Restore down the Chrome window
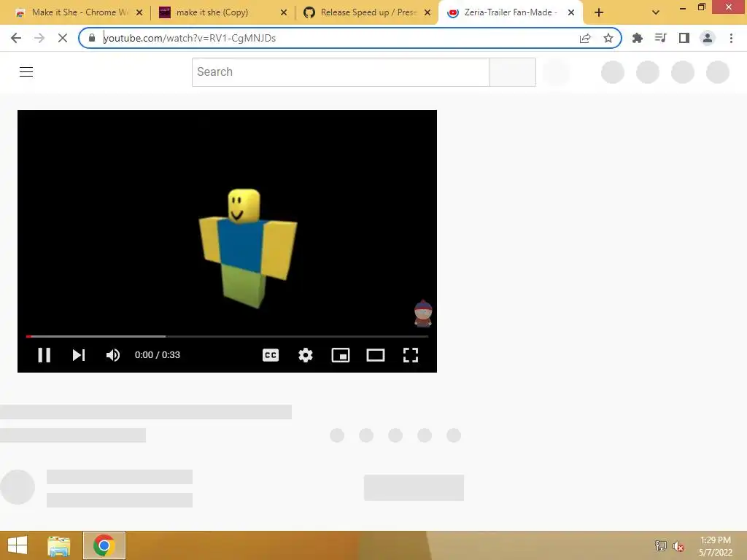The width and height of the screenshot is (747, 560). pos(702,7)
